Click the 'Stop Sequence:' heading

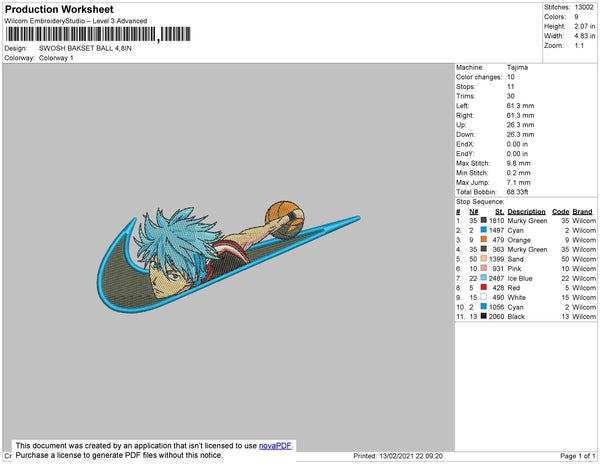tap(480, 202)
